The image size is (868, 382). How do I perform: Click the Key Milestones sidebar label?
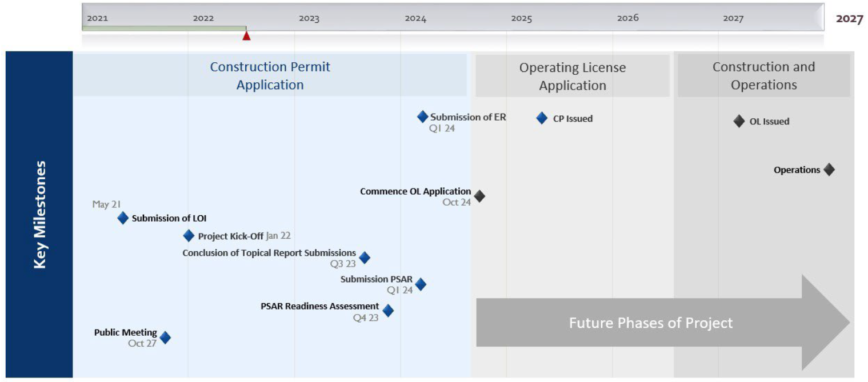click(39, 215)
